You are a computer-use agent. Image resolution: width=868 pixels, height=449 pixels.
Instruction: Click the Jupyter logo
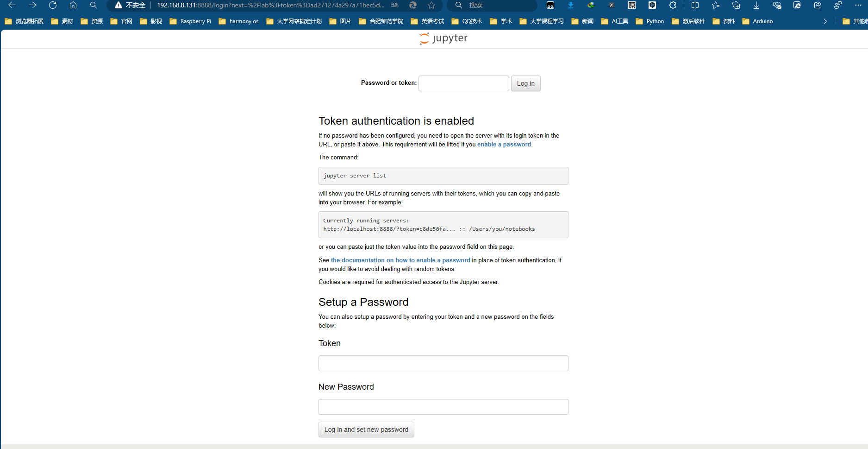pos(443,38)
